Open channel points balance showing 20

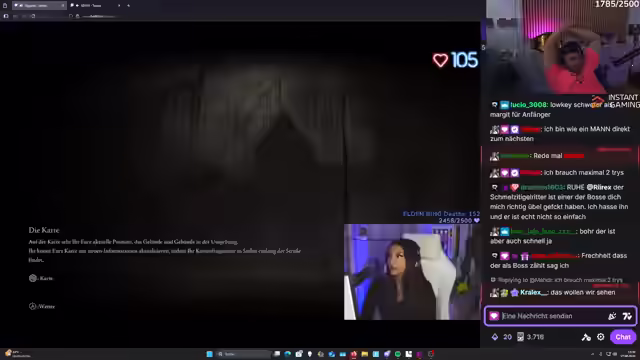(x=502, y=337)
